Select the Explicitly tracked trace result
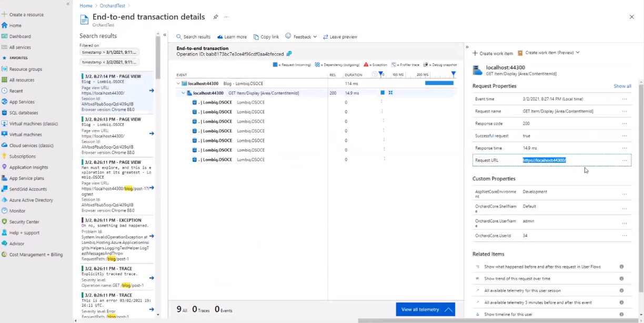The width and height of the screenshot is (644, 323). pos(117,277)
